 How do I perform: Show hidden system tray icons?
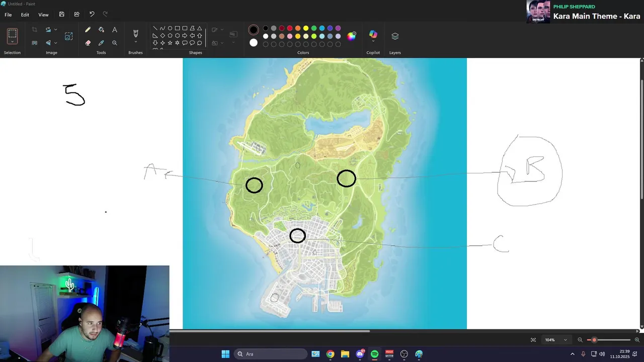coord(572,354)
